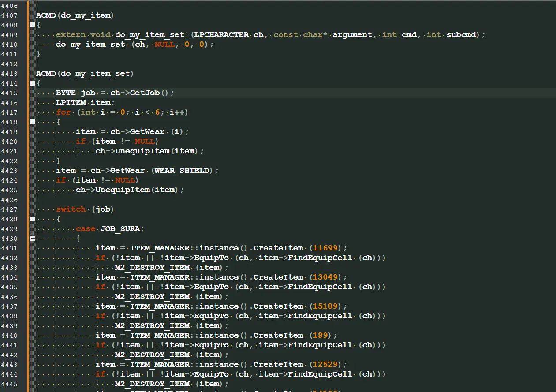Click LPITEM type on line 4416

pyautogui.click(x=71, y=103)
